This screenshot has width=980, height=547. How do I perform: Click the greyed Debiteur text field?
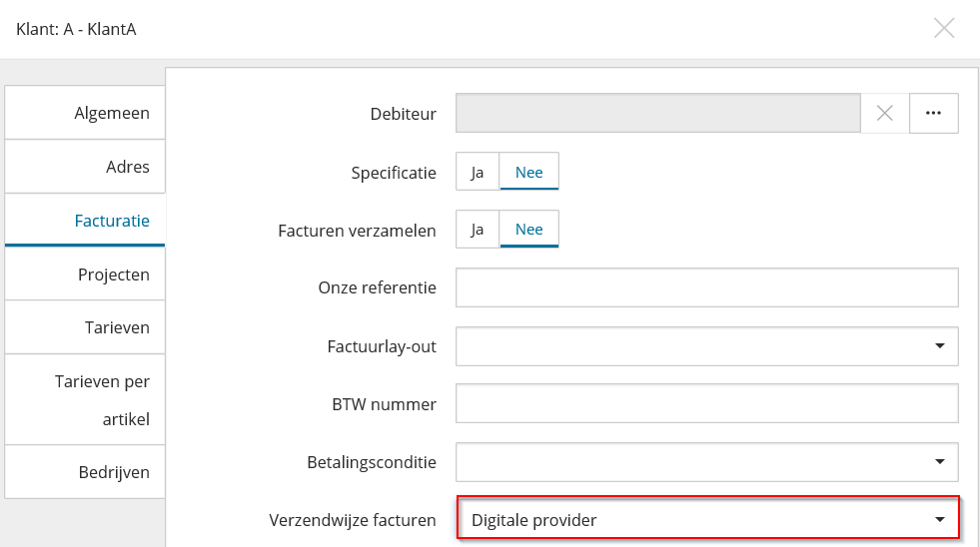(658, 113)
